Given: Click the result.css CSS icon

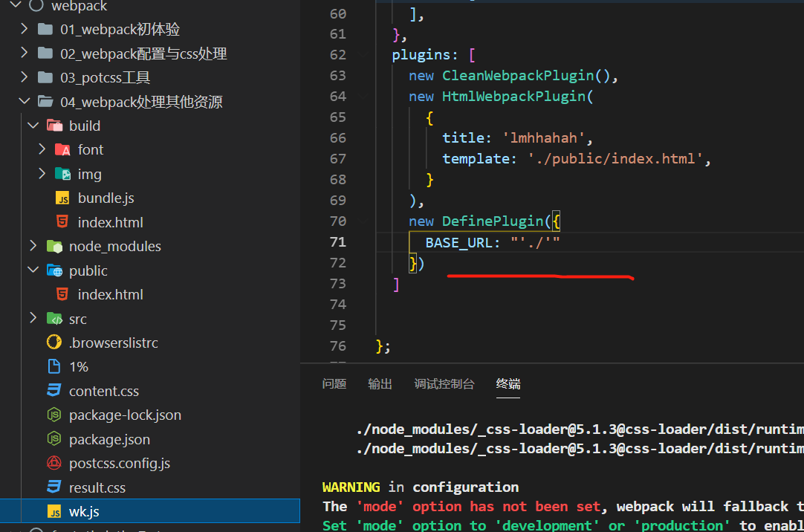Looking at the screenshot, I should coord(54,487).
